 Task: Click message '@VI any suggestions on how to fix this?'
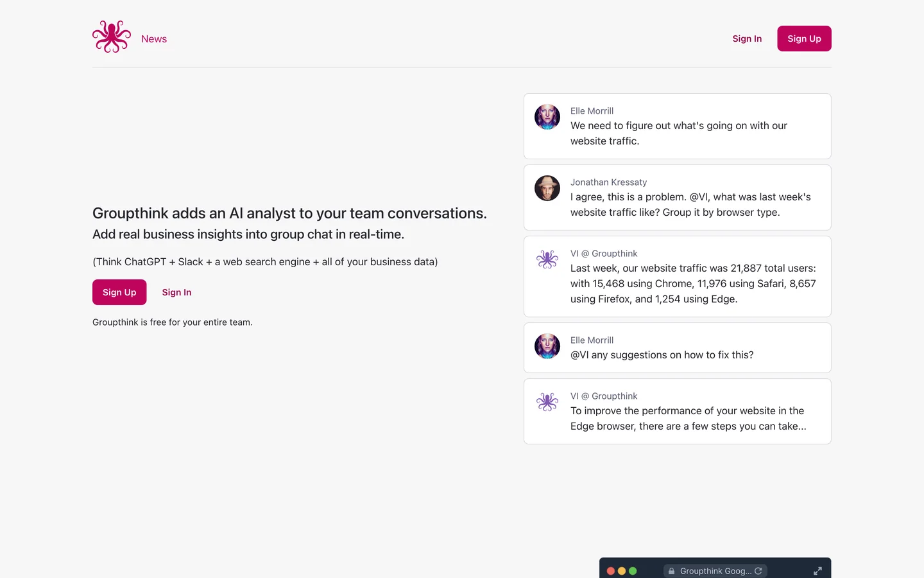click(662, 355)
